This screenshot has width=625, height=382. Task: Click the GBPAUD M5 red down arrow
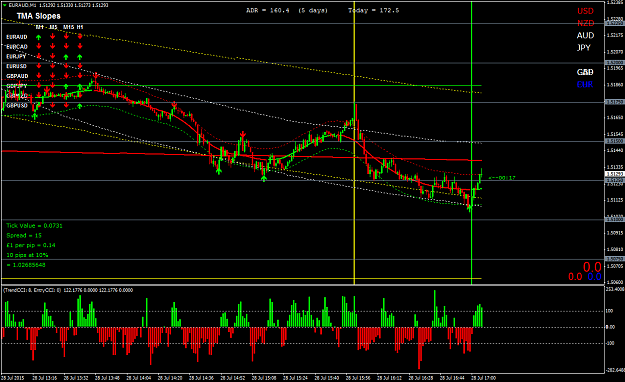coord(53,76)
